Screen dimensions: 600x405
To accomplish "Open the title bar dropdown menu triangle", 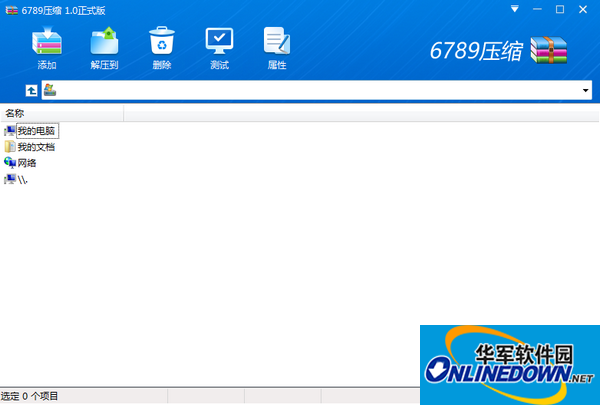I will [x=515, y=9].
